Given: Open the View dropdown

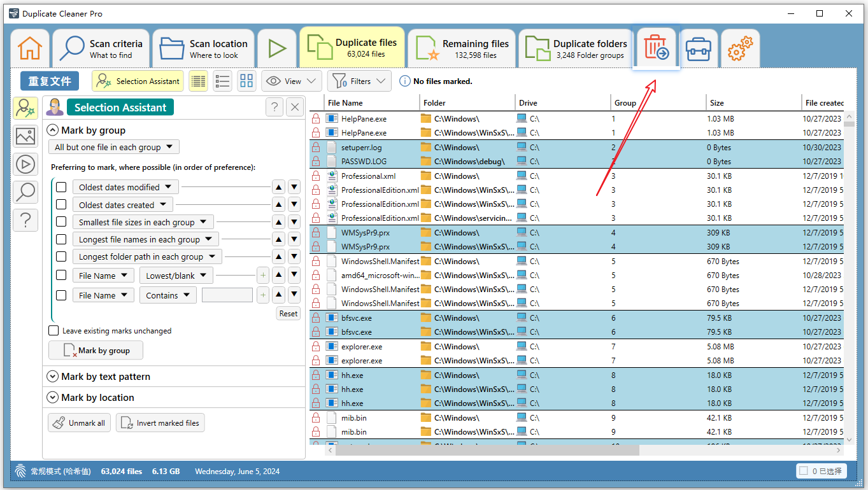Looking at the screenshot, I should [292, 81].
